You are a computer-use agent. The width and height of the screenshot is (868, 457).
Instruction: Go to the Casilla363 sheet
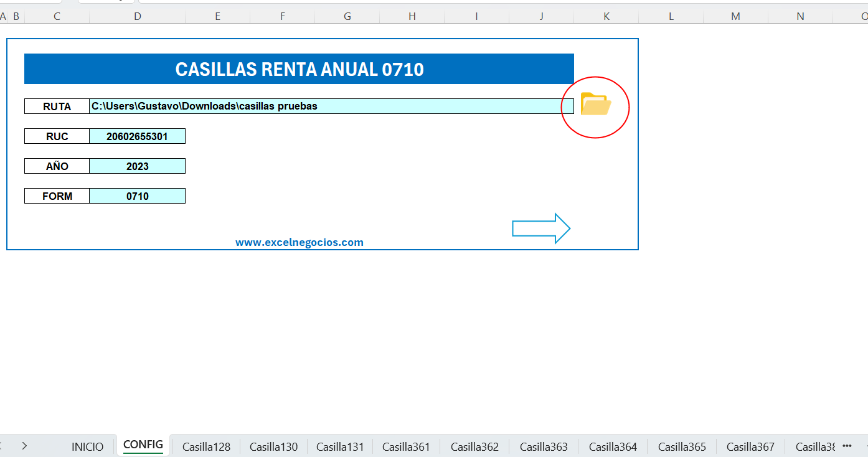point(544,446)
